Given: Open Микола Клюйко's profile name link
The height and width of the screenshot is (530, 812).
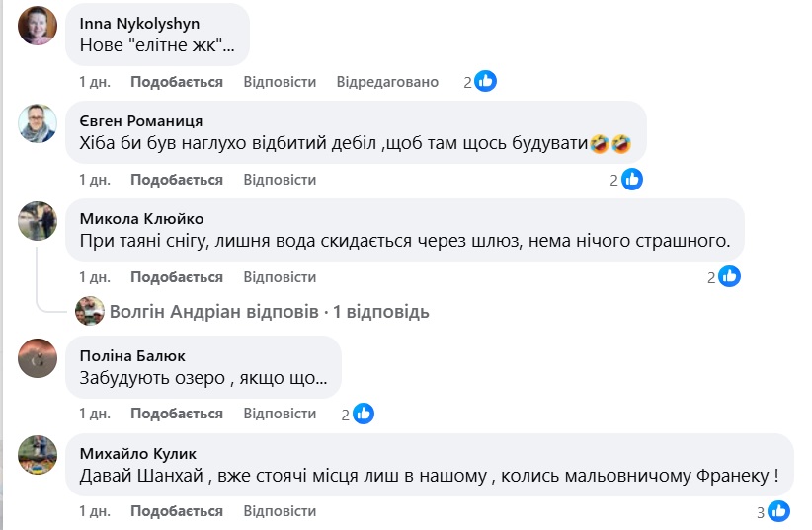Looking at the screenshot, I should (141, 218).
